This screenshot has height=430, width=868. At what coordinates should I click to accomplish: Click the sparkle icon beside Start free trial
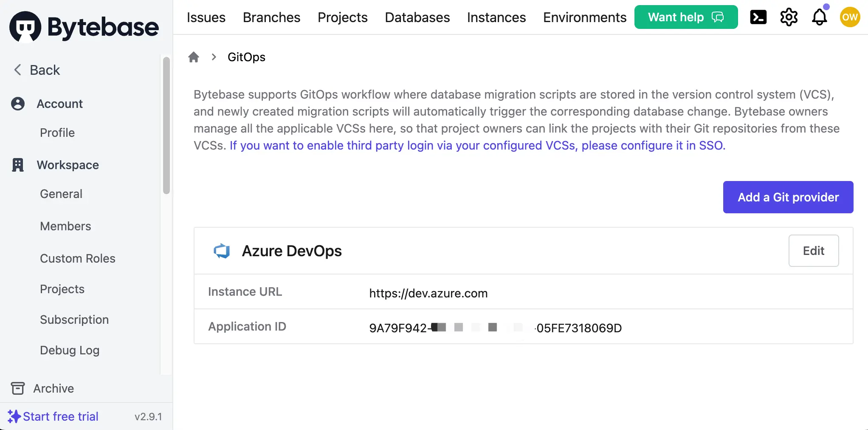(x=14, y=416)
